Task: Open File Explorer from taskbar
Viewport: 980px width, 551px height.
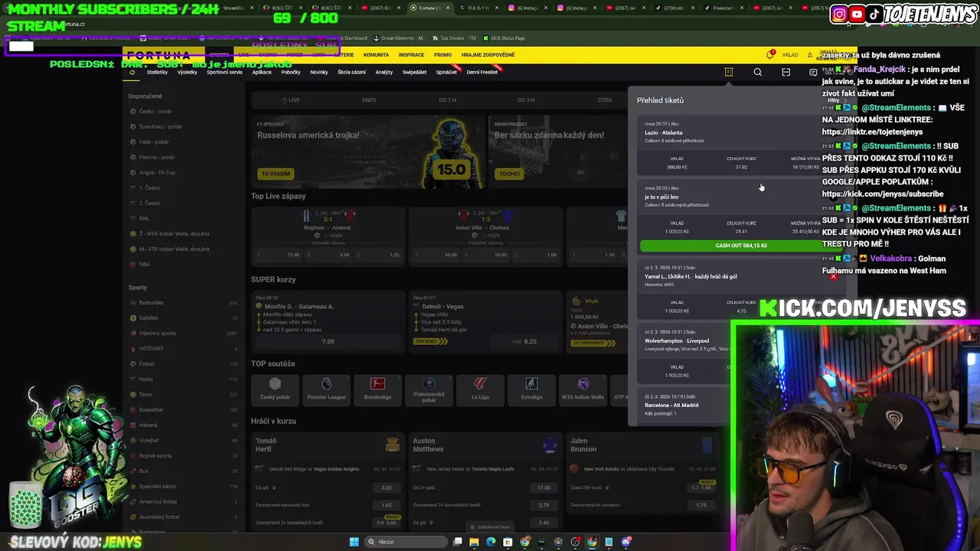Action: click(474, 542)
